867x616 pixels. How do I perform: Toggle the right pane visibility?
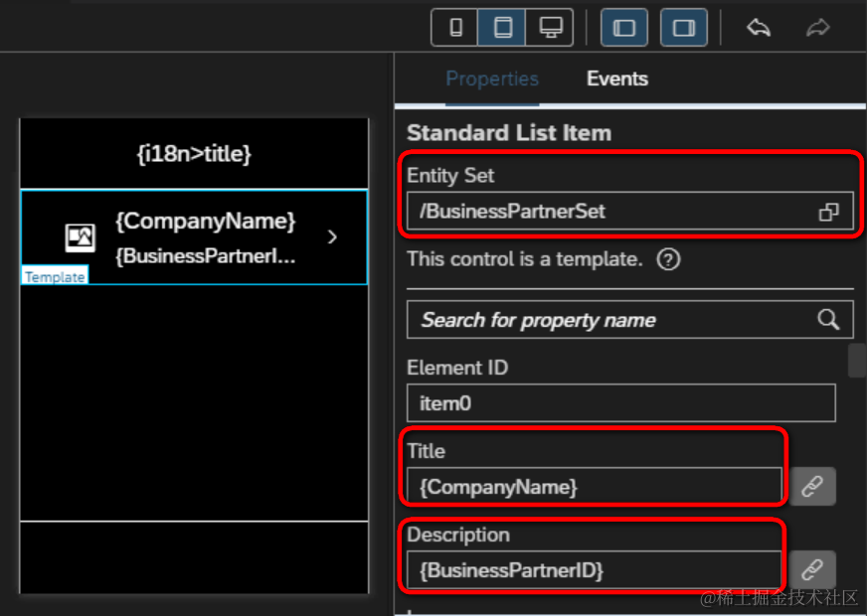click(684, 27)
